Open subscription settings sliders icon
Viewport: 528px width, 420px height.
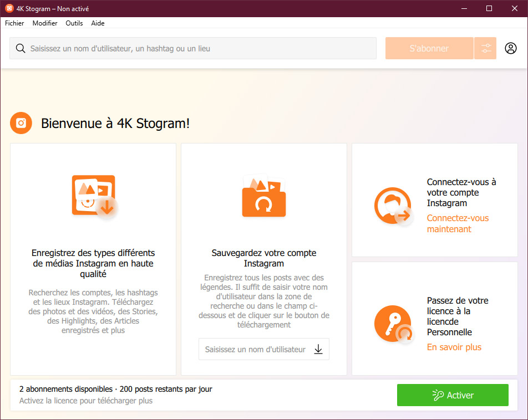pyautogui.click(x=485, y=48)
